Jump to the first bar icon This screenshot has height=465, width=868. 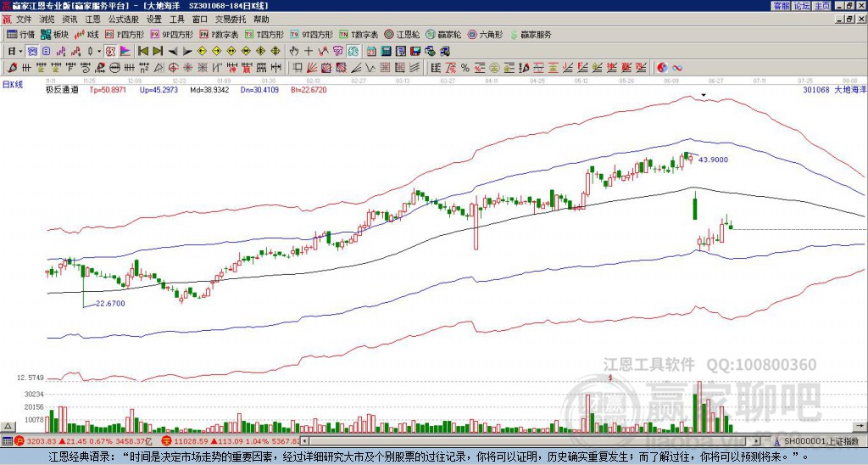143,52
